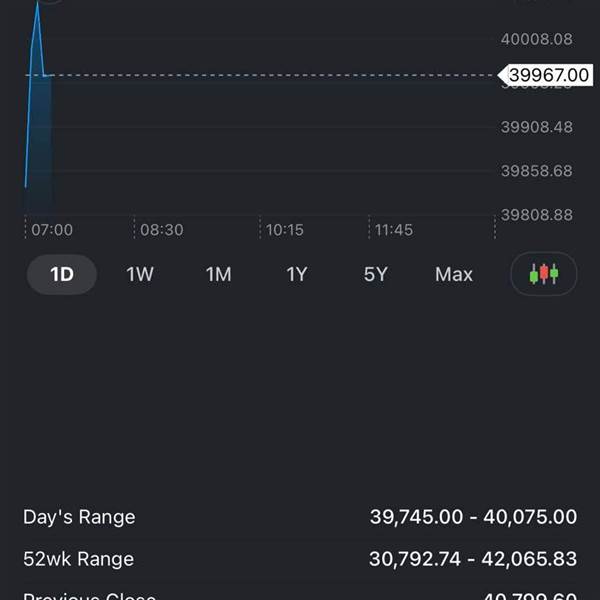Switch chart to candlestick view
This screenshot has height=600, width=600.
tap(543, 274)
